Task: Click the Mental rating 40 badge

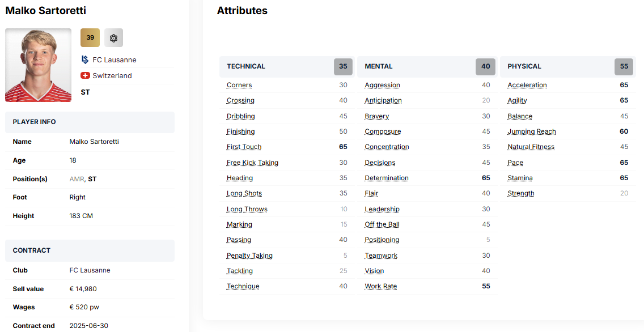Action: [x=485, y=66]
